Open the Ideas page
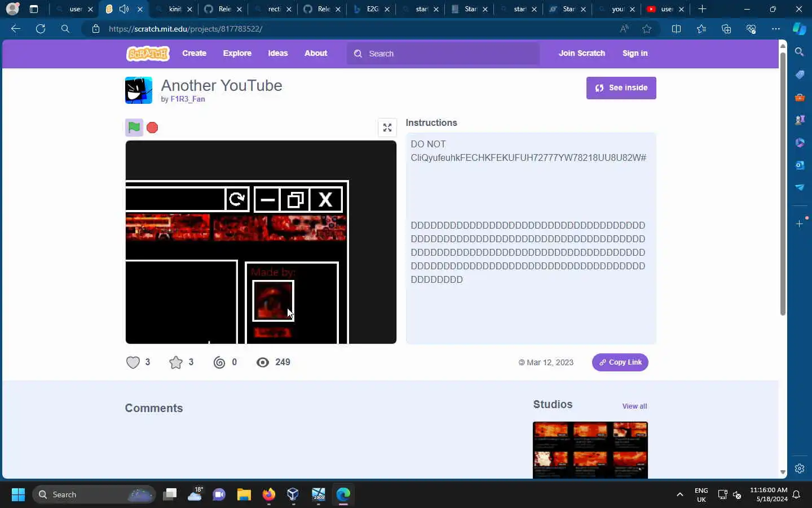 point(277,53)
